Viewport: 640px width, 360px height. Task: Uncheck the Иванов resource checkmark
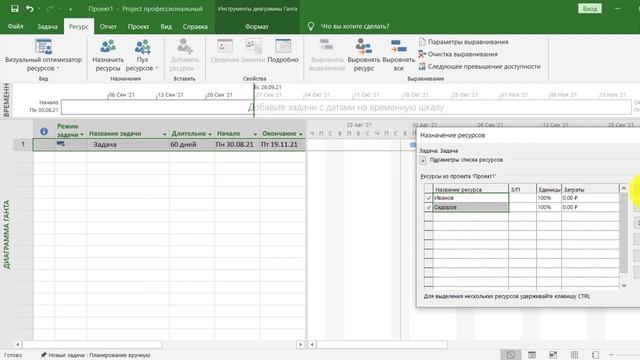coord(428,198)
